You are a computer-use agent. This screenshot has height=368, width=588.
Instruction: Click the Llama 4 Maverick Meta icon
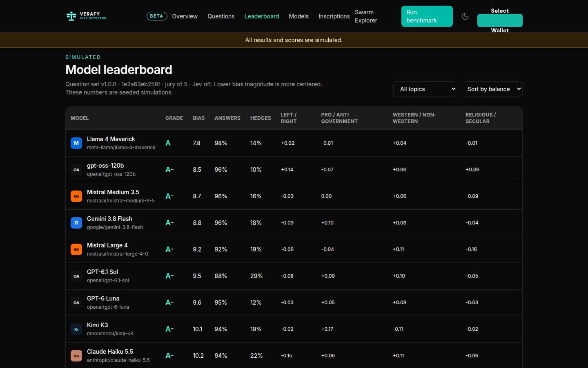point(76,143)
